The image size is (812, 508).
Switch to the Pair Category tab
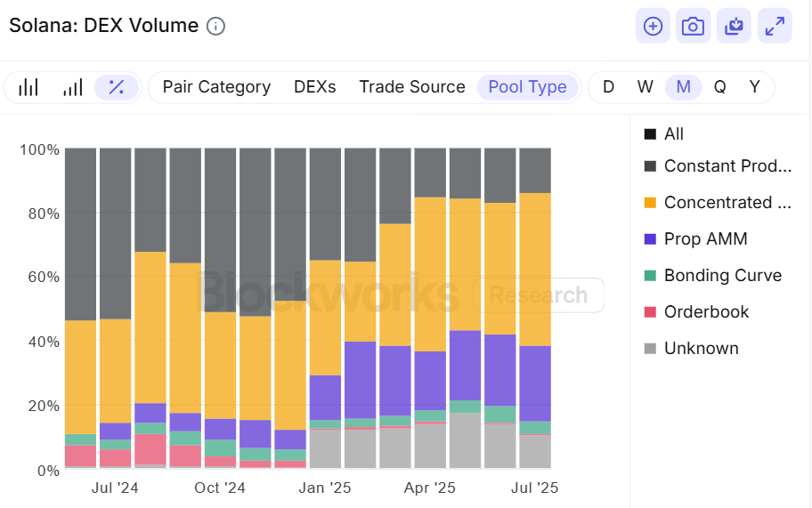[x=216, y=87]
